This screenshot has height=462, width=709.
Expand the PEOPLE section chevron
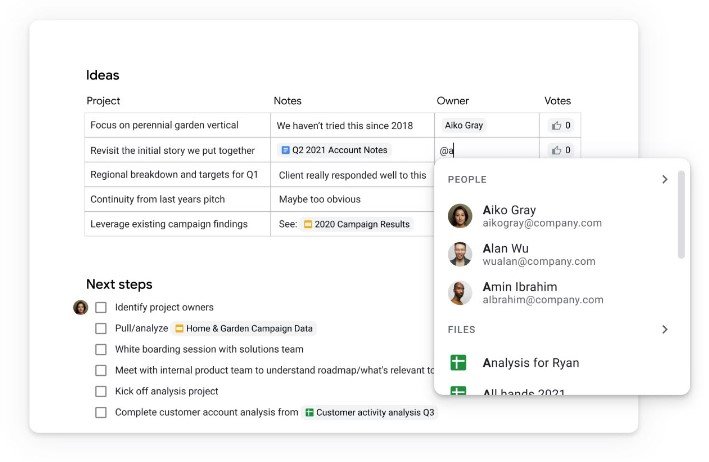pos(665,179)
